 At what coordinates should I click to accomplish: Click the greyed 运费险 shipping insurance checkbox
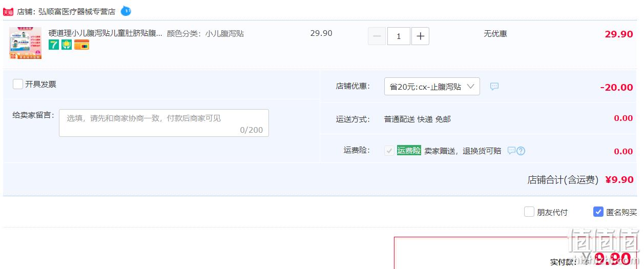[x=389, y=151]
